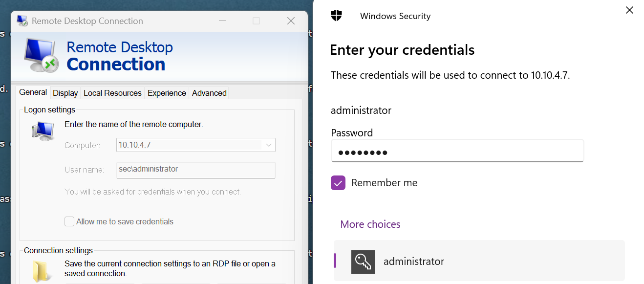Open the General tab

click(33, 92)
